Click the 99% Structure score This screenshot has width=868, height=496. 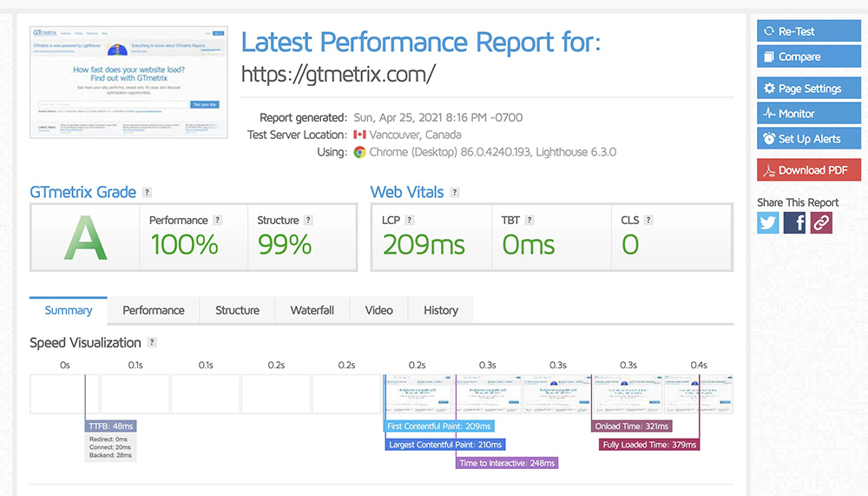point(285,244)
